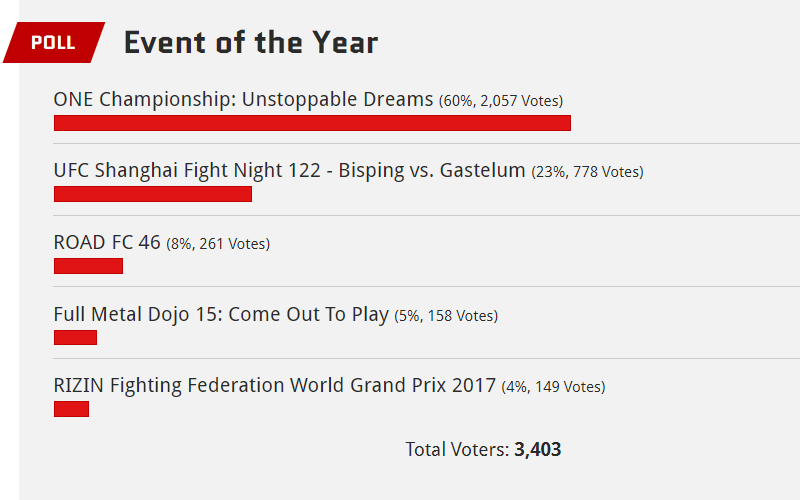Click the Total Voters label
The height and width of the screenshot is (500, 800).
pos(457,449)
